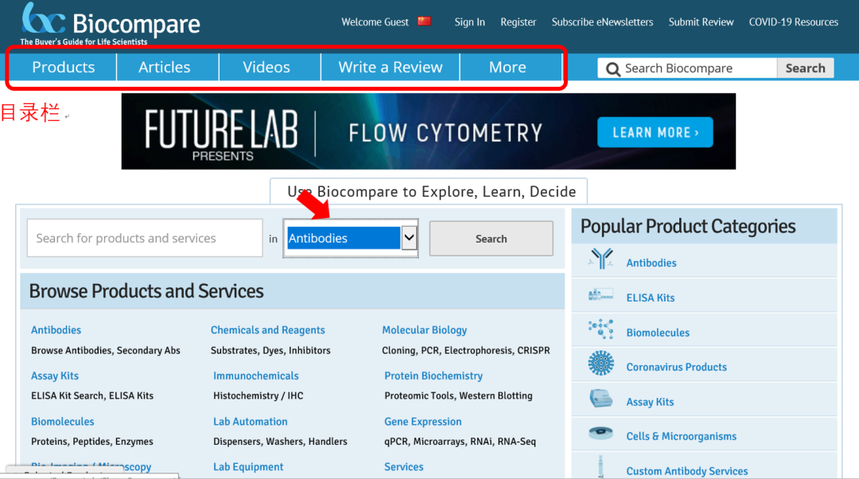Click the Learn More banner button
The height and width of the screenshot is (479, 859).
pos(655,132)
